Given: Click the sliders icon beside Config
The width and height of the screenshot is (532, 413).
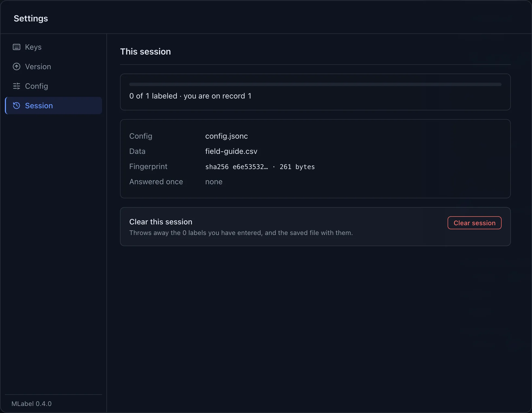Looking at the screenshot, I should (17, 86).
